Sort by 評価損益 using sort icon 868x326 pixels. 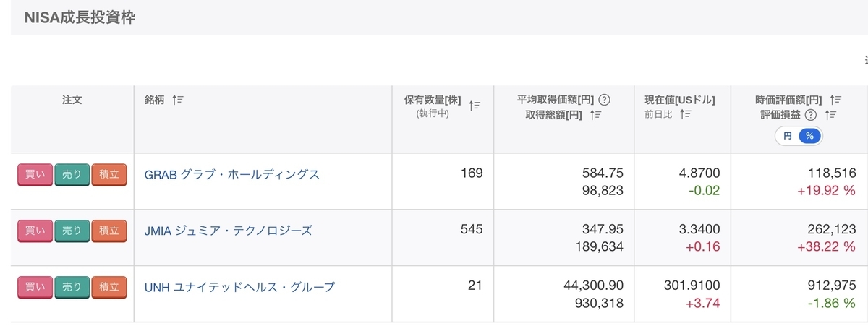(830, 114)
